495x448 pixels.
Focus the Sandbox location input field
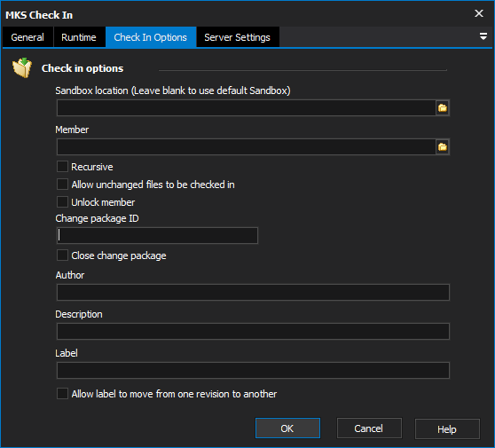(x=247, y=108)
